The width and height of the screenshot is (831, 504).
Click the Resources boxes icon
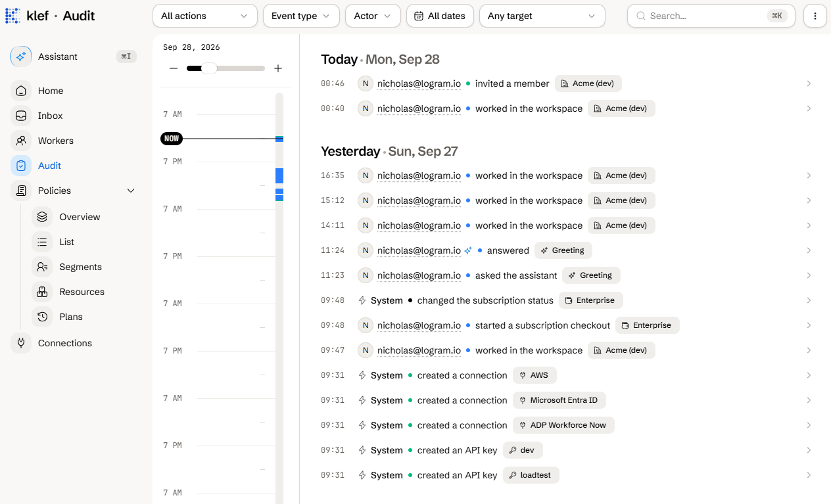pos(42,292)
